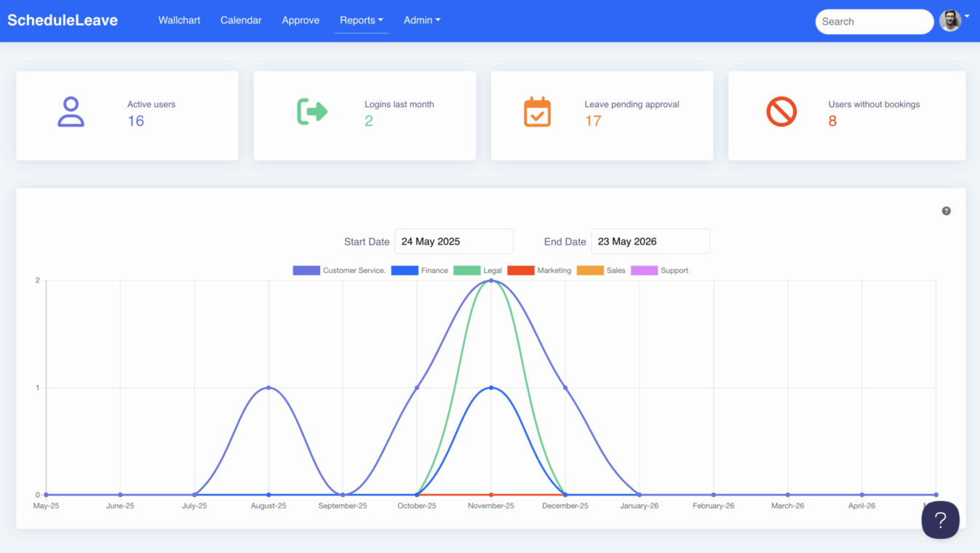
Task: Expand the Admin dropdown menu
Action: click(x=422, y=20)
